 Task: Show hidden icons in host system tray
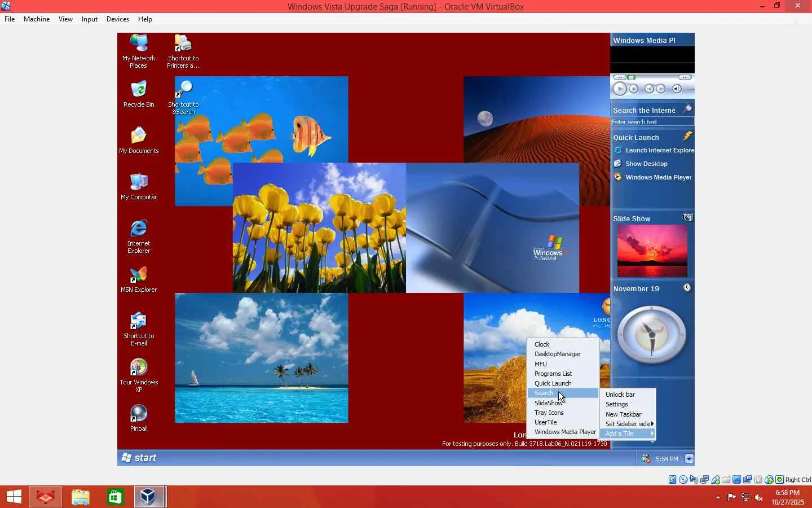coord(718,497)
